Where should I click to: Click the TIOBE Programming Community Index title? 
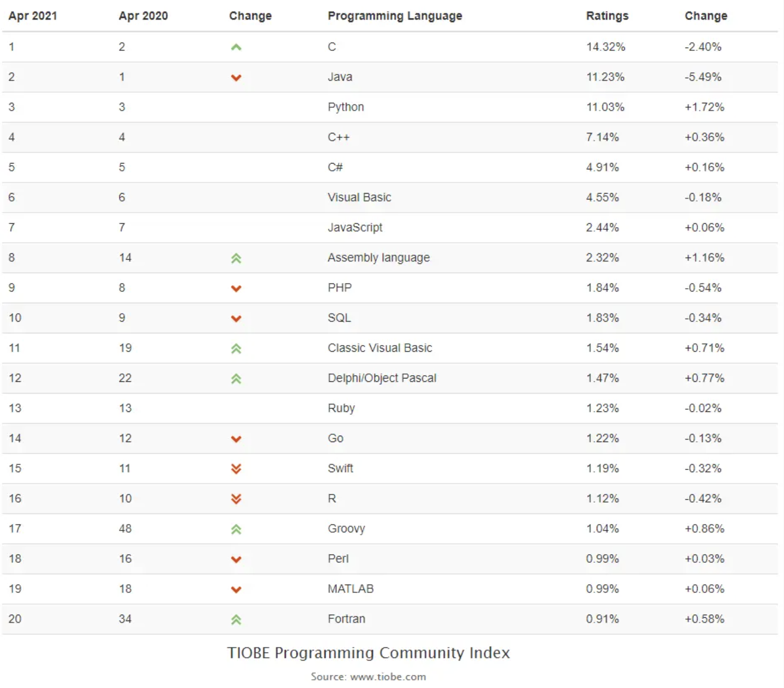(368, 653)
